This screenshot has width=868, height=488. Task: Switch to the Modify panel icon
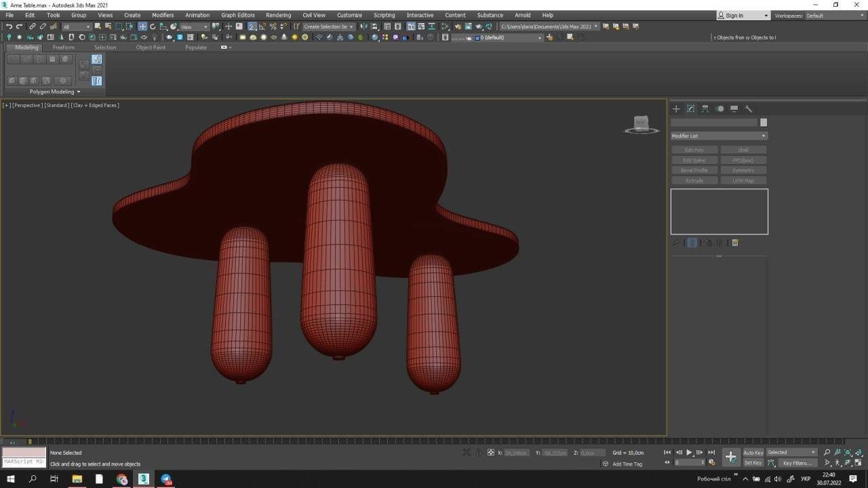point(690,108)
